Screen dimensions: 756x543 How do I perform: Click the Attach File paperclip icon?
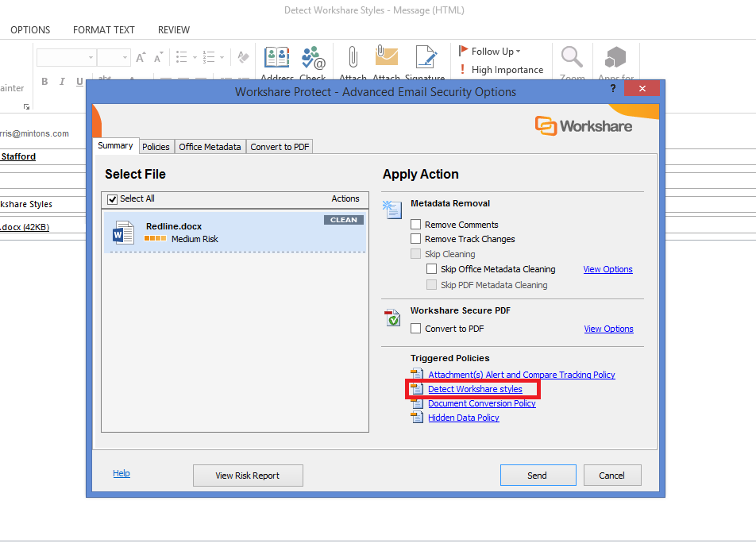point(353,57)
